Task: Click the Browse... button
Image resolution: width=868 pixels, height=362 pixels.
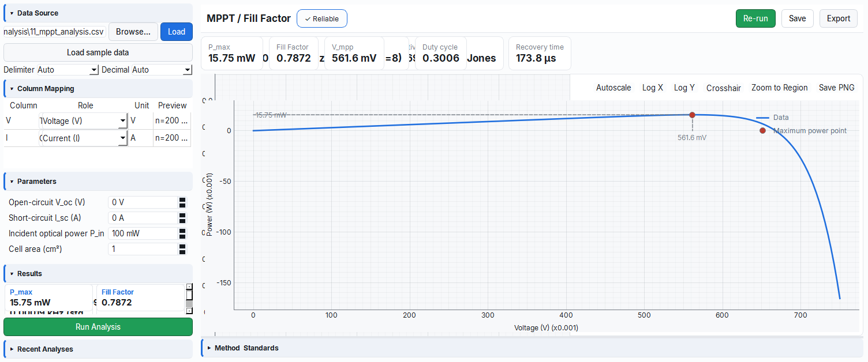Action: click(133, 32)
